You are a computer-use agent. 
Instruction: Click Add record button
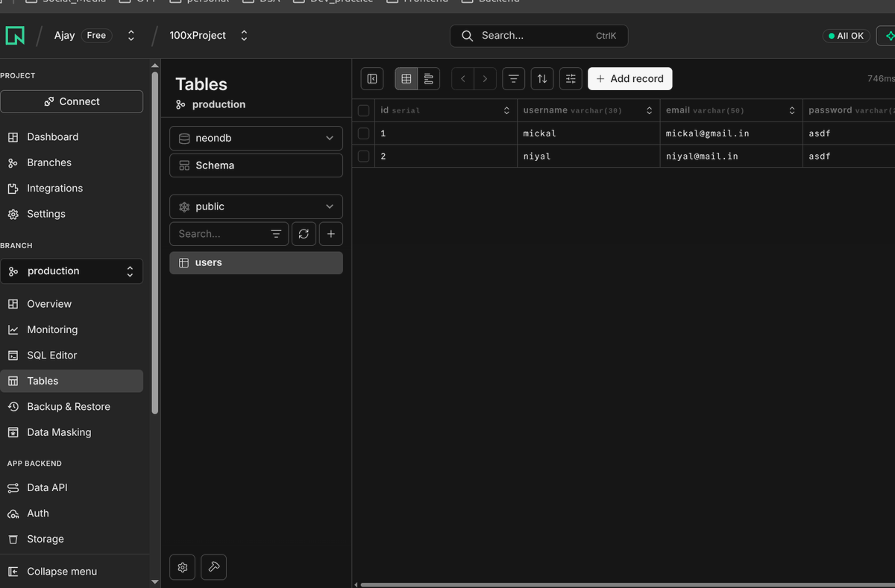pyautogui.click(x=630, y=78)
